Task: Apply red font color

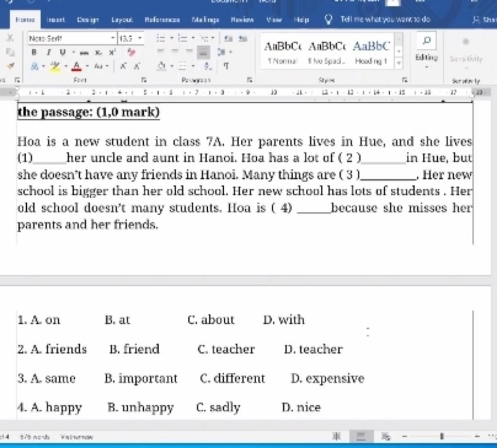Action: click(76, 66)
